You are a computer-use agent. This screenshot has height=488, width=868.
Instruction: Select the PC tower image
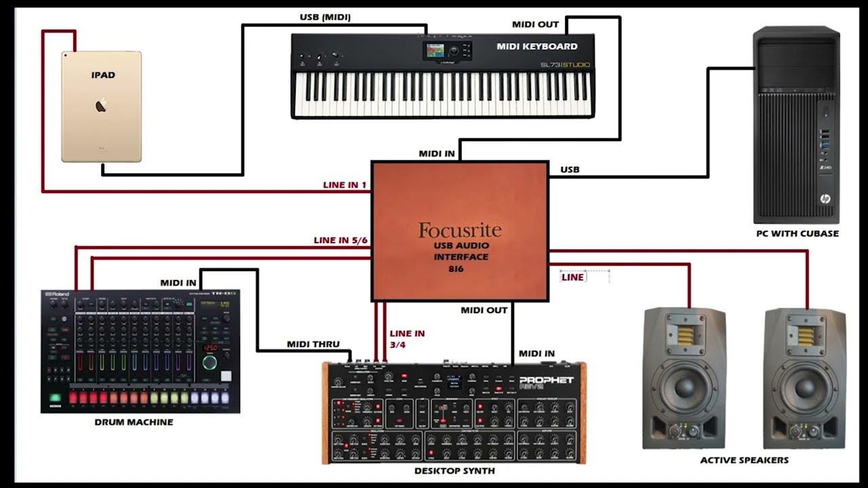797,125
